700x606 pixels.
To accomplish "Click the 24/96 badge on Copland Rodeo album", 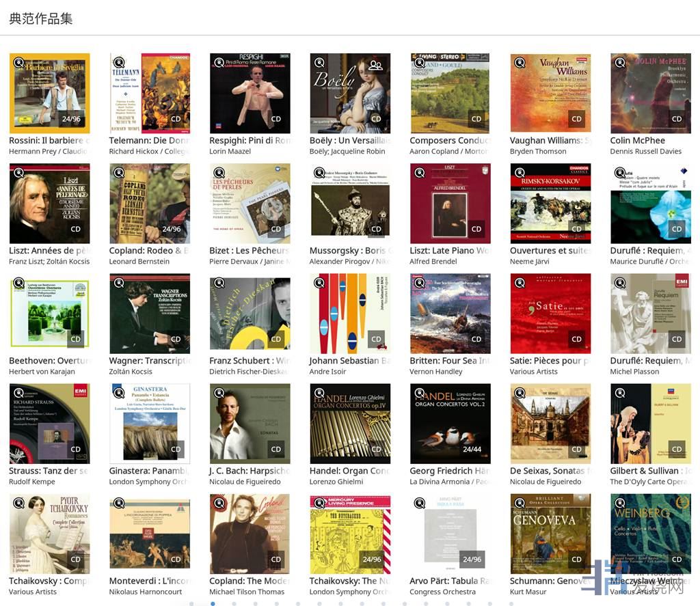I will click(x=172, y=229).
